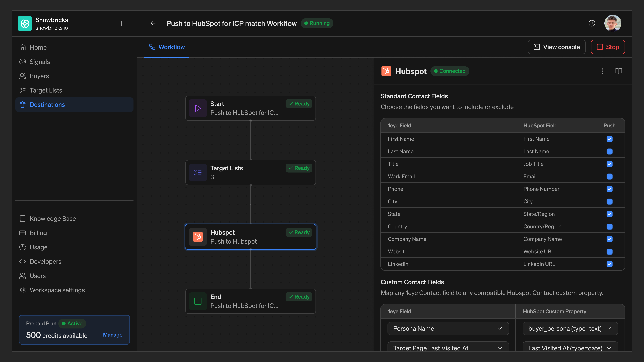Uncheck Push for Title field
644x362 pixels.
click(609, 164)
